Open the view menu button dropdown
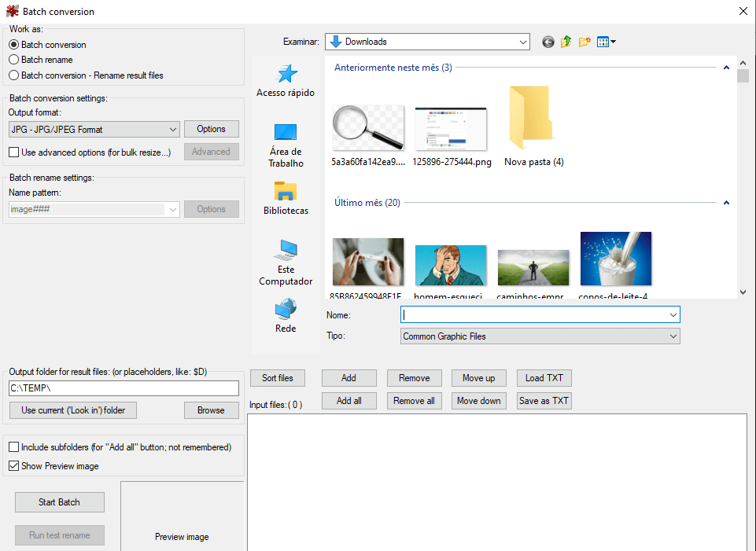This screenshot has width=756, height=551. pyautogui.click(x=607, y=42)
